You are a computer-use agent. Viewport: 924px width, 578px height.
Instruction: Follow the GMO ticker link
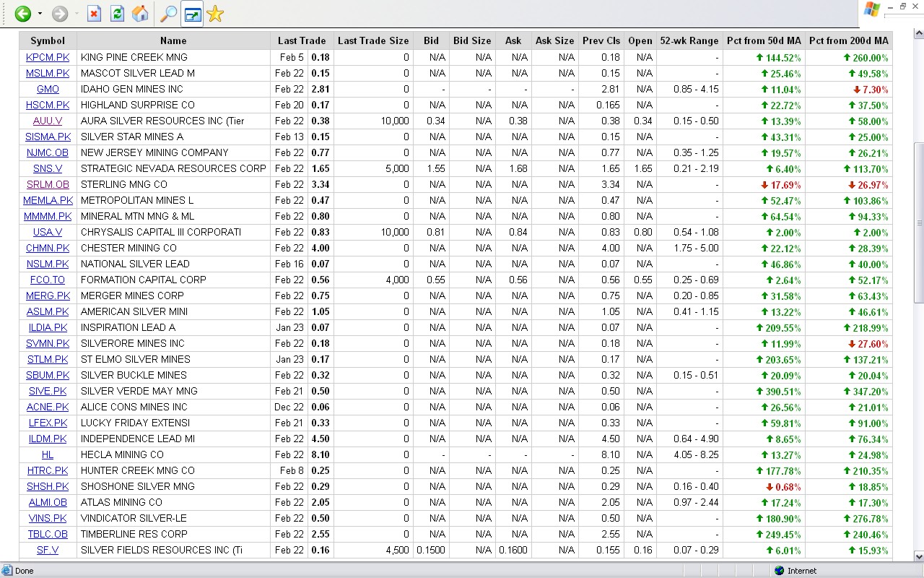pos(48,89)
